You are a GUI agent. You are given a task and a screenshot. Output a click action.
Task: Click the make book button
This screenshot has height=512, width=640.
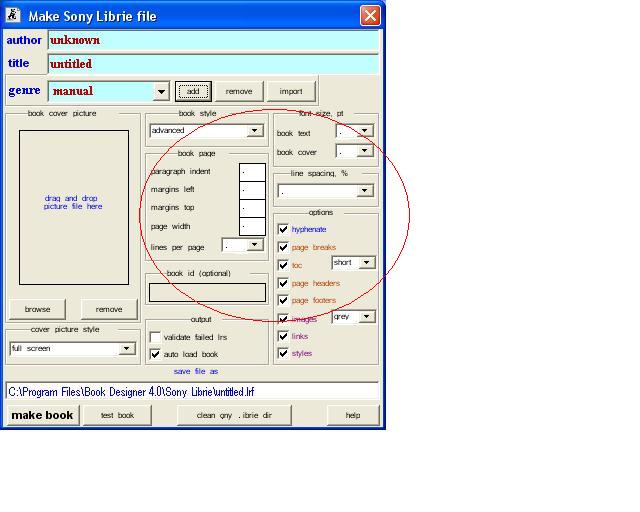tap(42, 416)
